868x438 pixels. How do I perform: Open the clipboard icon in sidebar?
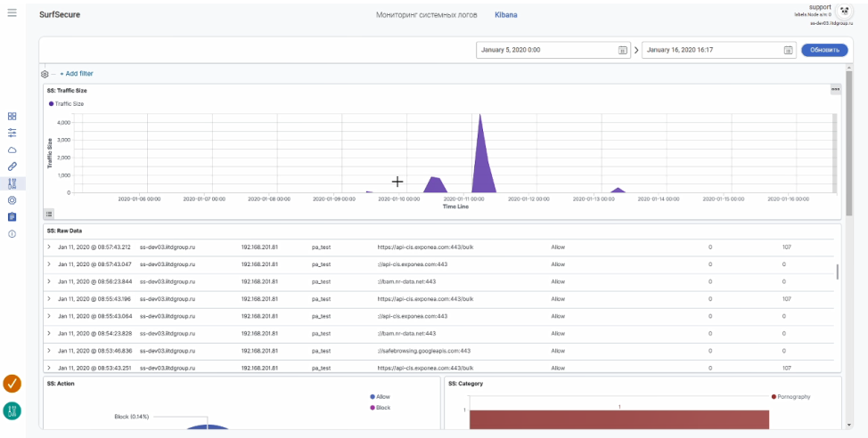pos(12,216)
